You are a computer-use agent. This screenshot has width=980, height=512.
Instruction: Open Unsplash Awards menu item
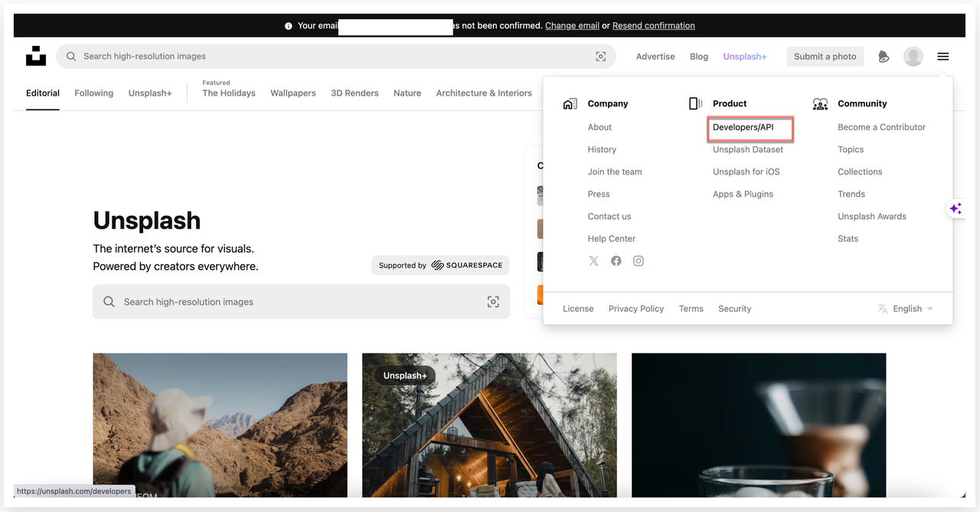(872, 216)
